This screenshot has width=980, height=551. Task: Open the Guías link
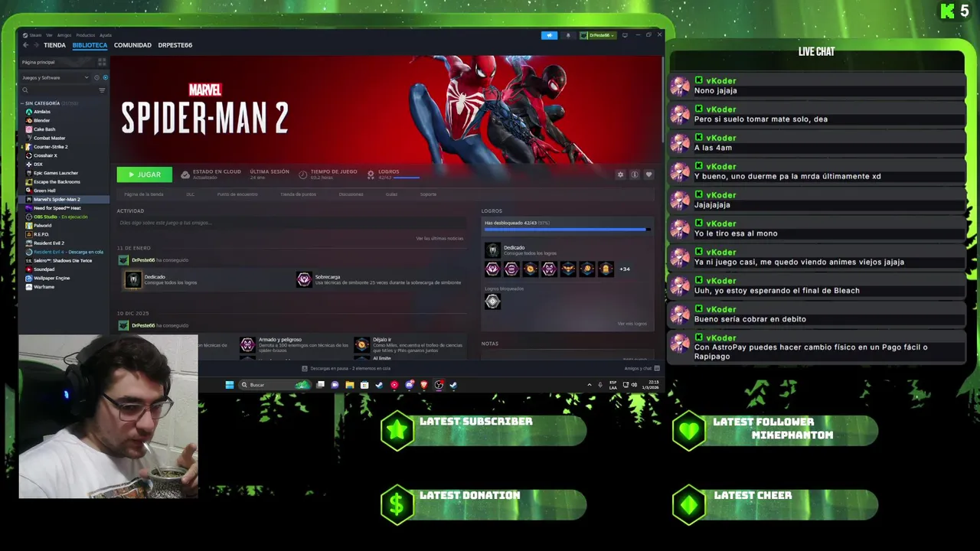pos(391,194)
